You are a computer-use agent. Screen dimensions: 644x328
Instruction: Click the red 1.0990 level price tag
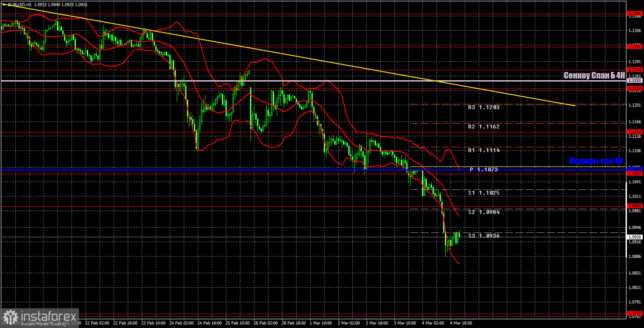click(x=635, y=206)
